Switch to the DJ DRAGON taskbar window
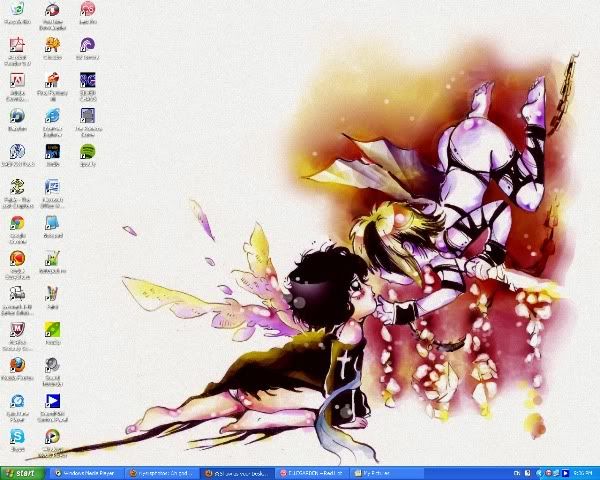Viewport: 600px width, 480px height. tap(313, 473)
